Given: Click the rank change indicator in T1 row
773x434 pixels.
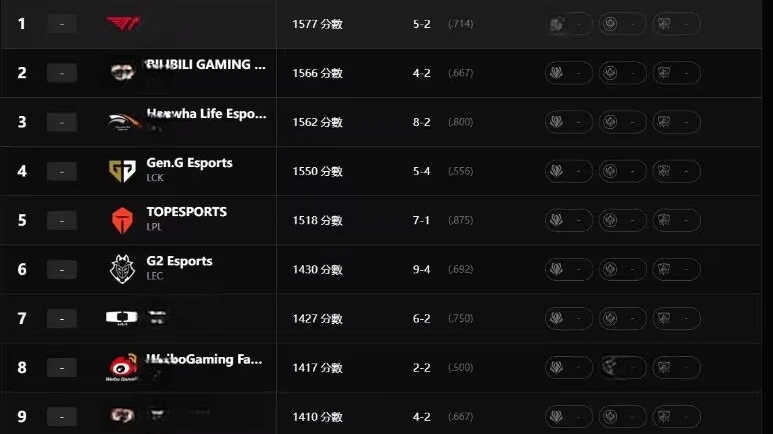Looking at the screenshot, I should 62,24.
